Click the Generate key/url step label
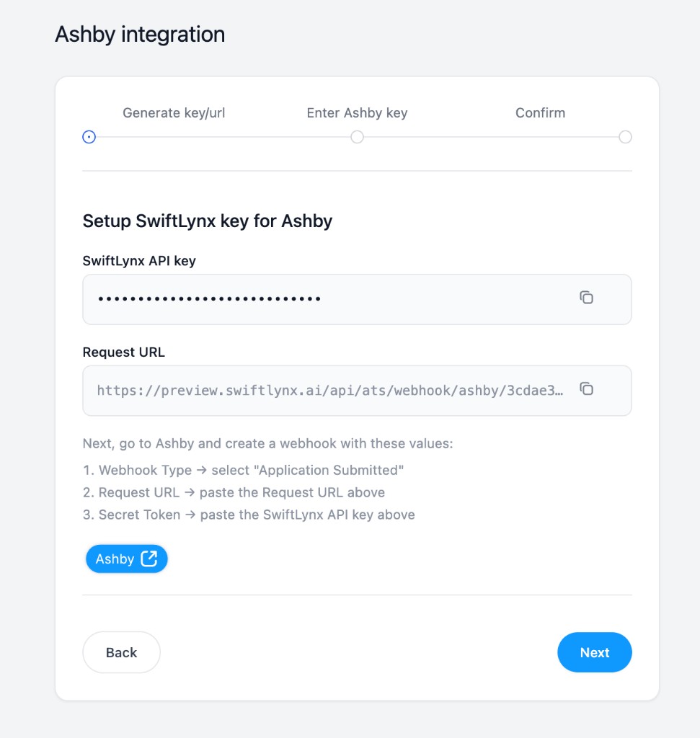The height and width of the screenshot is (738, 700). 172,112
